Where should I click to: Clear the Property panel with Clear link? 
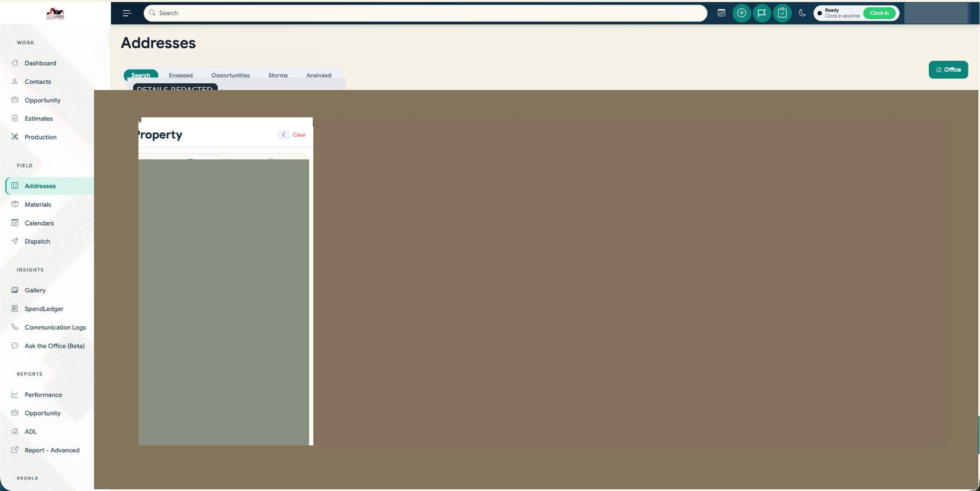(x=299, y=135)
